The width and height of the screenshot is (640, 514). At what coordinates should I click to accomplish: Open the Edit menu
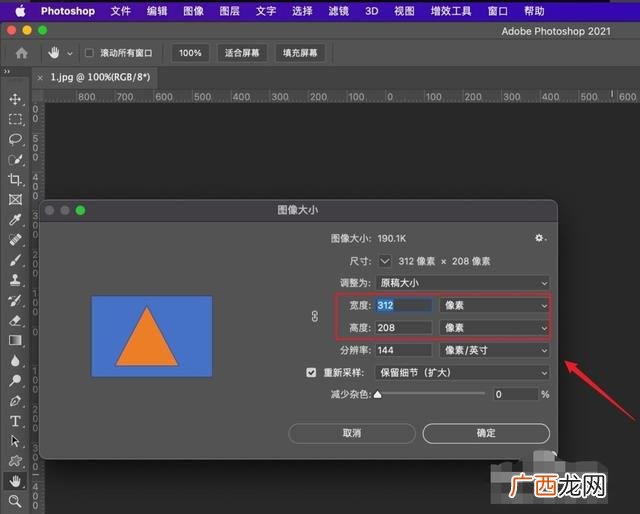[157, 11]
